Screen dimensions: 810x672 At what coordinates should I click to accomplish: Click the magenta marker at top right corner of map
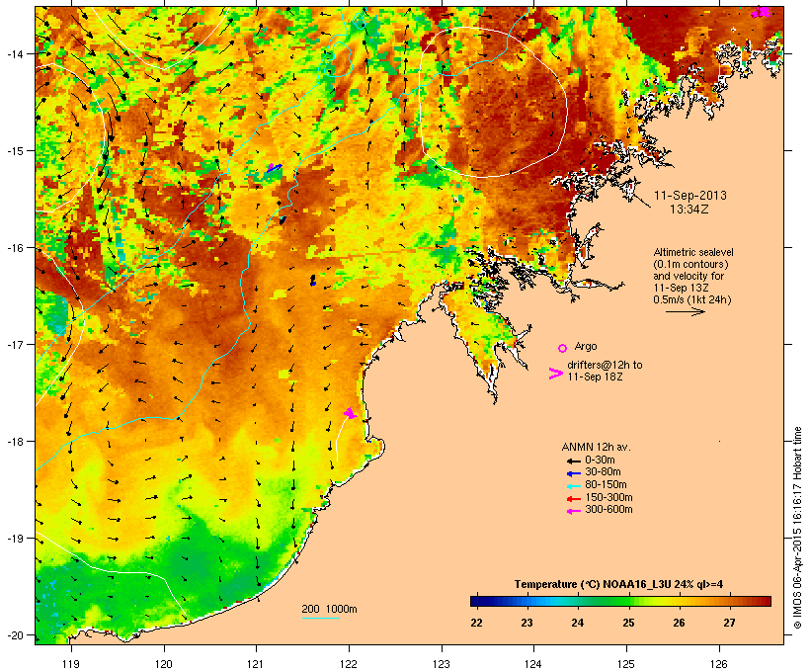click(x=761, y=12)
